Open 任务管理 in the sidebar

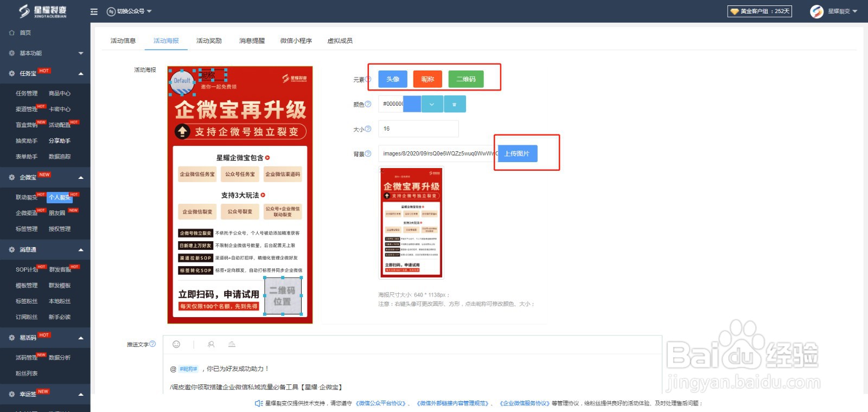(x=27, y=94)
